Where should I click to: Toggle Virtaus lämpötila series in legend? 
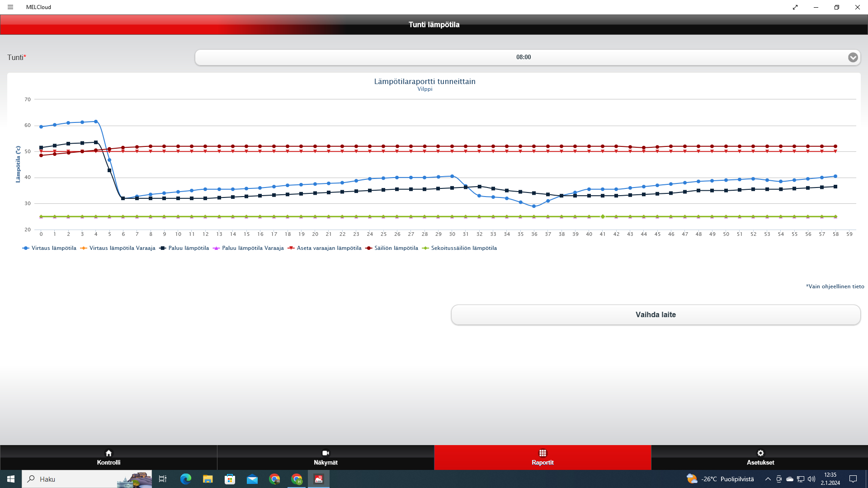tap(53, 248)
